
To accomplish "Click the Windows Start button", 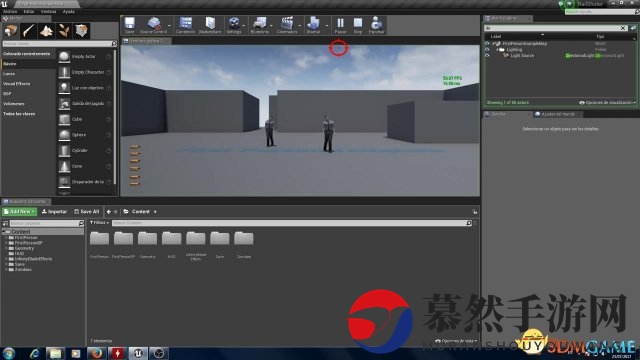I will coord(9,353).
